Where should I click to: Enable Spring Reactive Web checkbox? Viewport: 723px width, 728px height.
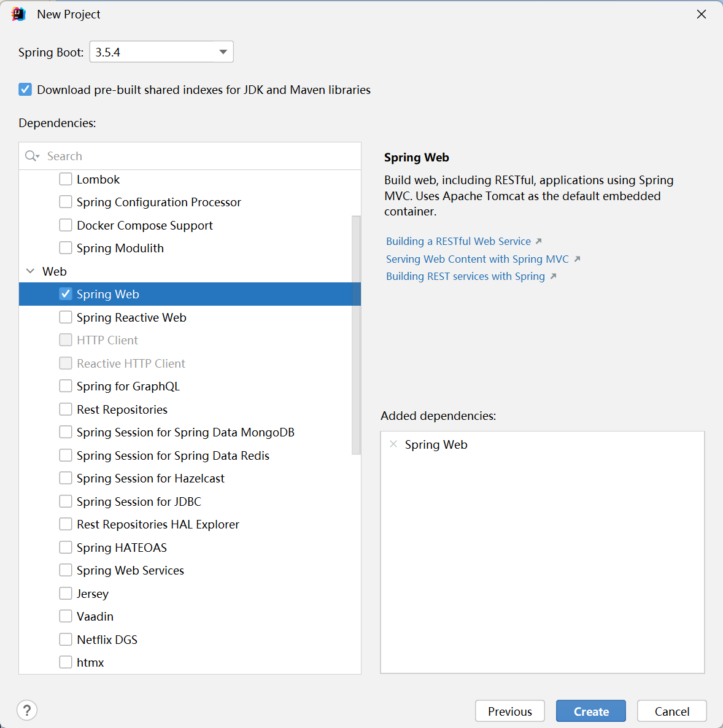tap(66, 317)
